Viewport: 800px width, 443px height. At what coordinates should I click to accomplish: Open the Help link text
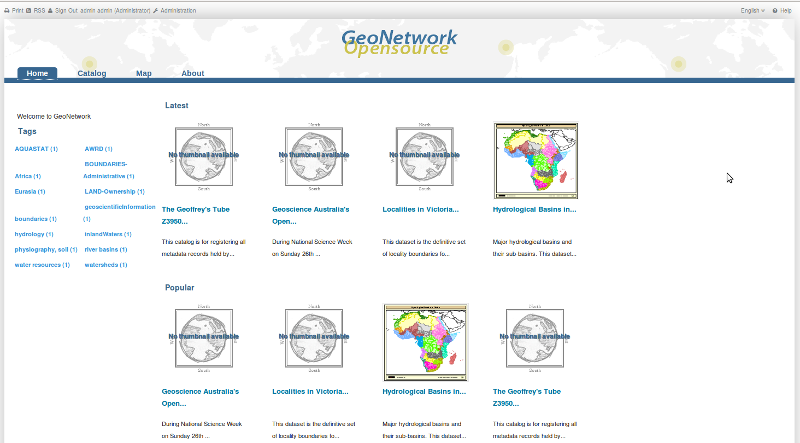click(786, 10)
